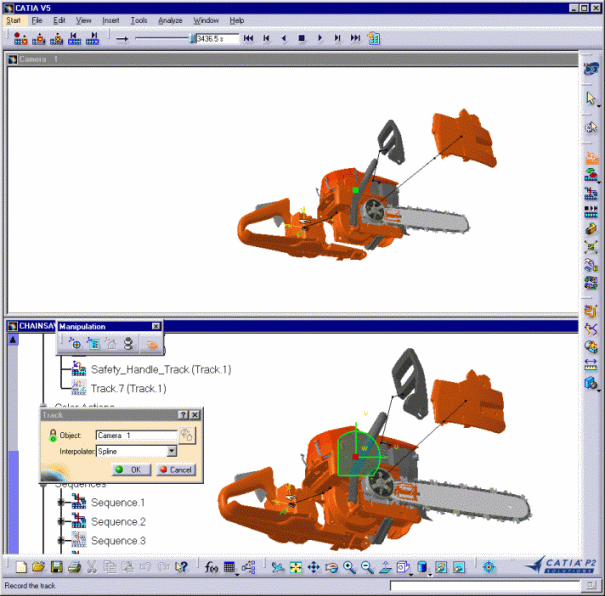Click the Open file icon
This screenshot has width=605, height=596.
coord(38,567)
